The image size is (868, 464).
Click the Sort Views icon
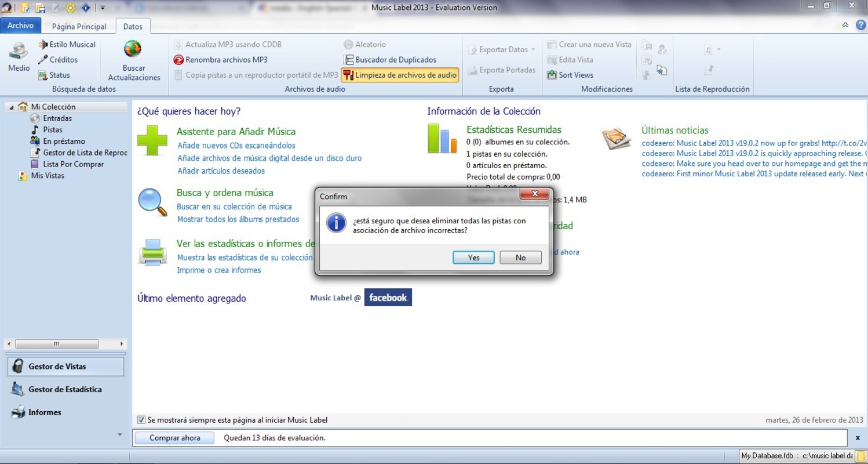click(x=552, y=75)
